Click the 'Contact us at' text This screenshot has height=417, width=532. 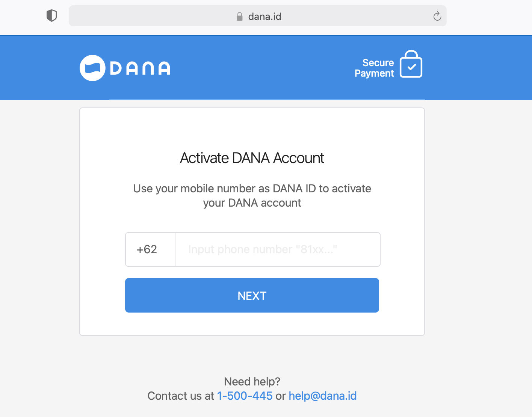tap(181, 396)
